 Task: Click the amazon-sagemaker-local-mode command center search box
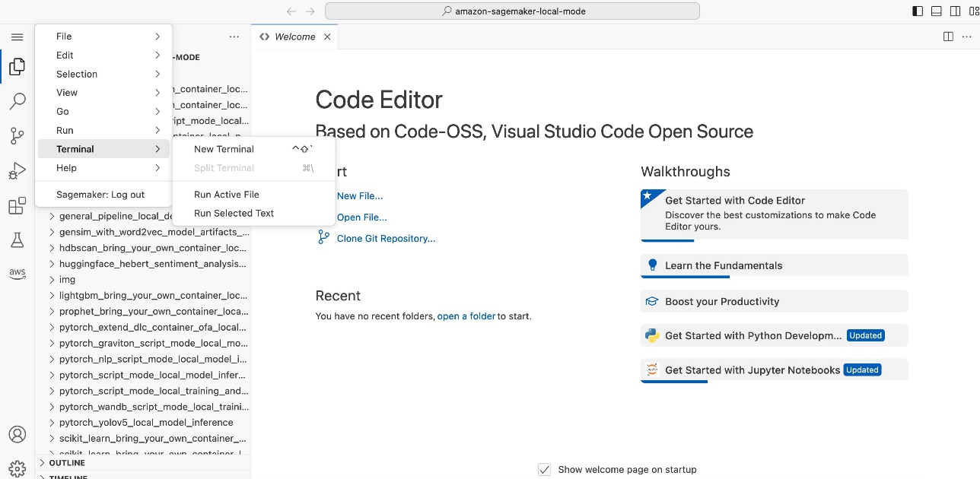(512, 11)
